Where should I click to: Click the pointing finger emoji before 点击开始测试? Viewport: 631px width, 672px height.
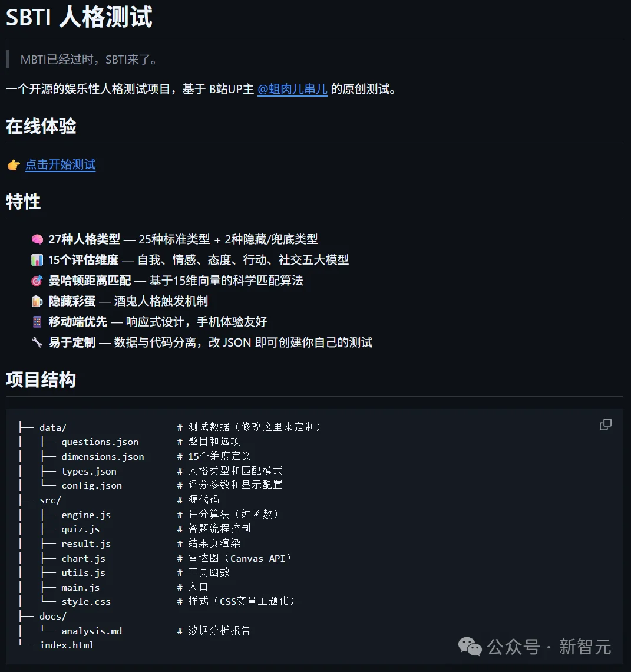pos(12,165)
